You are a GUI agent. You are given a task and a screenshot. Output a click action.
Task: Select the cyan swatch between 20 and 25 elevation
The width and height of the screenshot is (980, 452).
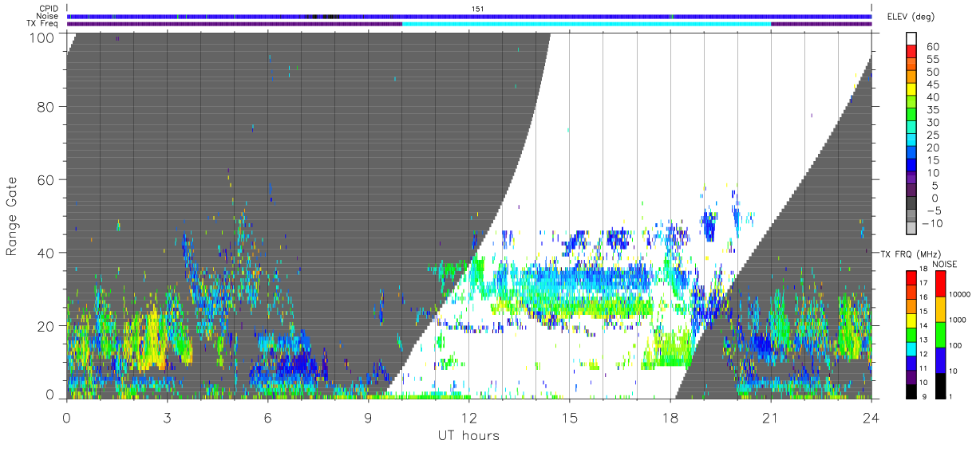click(912, 141)
